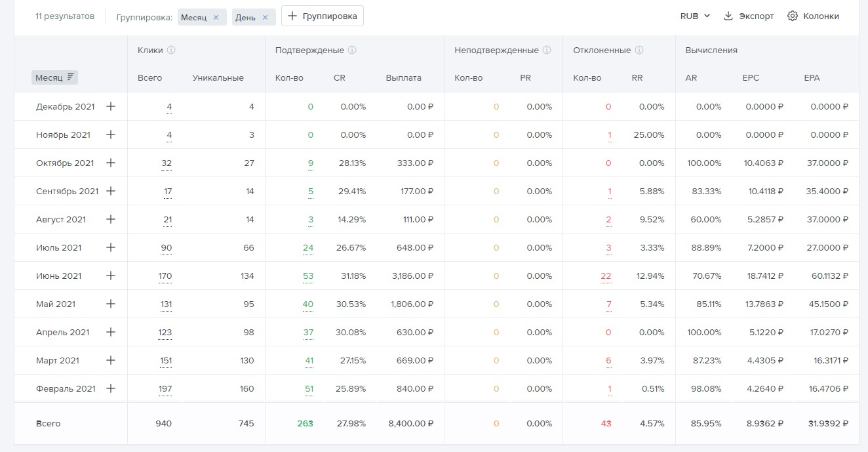868x452 pixels.
Task: Open confirmed count 40 for Май 2021
Action: coord(308,304)
